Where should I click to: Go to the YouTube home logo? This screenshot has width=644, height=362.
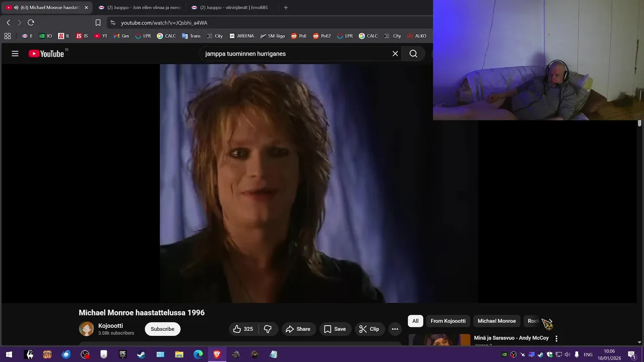coord(46,54)
